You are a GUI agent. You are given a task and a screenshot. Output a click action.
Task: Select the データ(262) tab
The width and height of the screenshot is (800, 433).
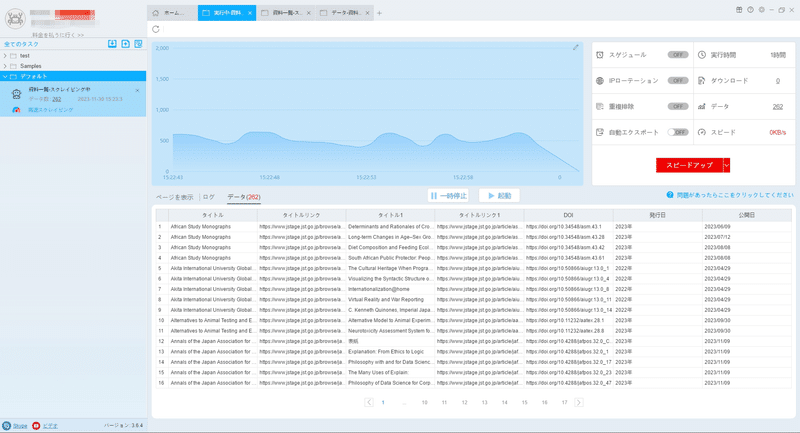pos(244,197)
